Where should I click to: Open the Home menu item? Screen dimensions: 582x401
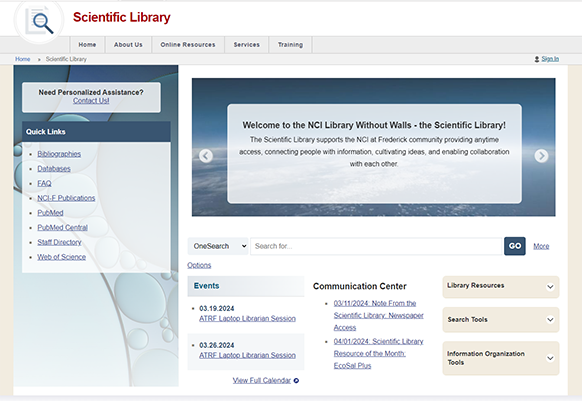point(87,45)
